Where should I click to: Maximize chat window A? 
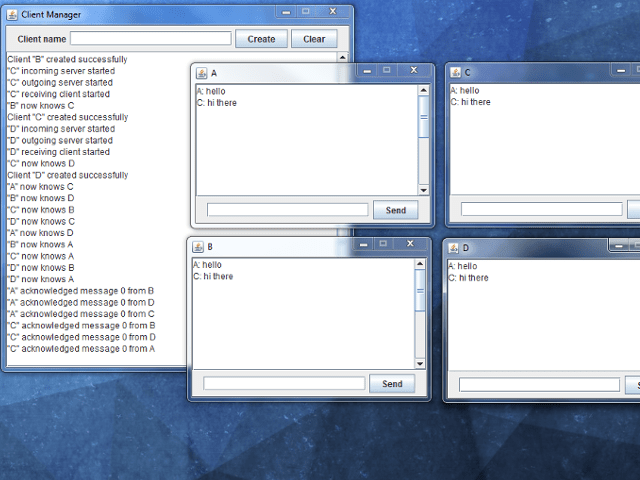tap(386, 70)
